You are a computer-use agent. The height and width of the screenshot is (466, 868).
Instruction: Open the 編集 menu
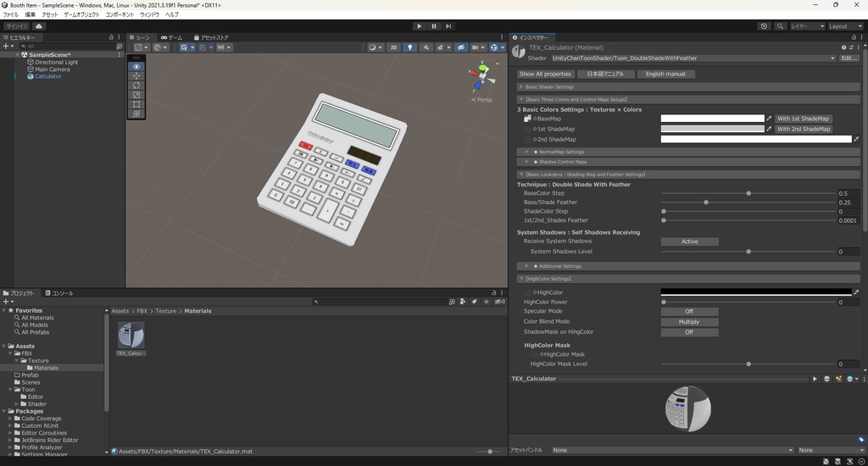(30, 14)
